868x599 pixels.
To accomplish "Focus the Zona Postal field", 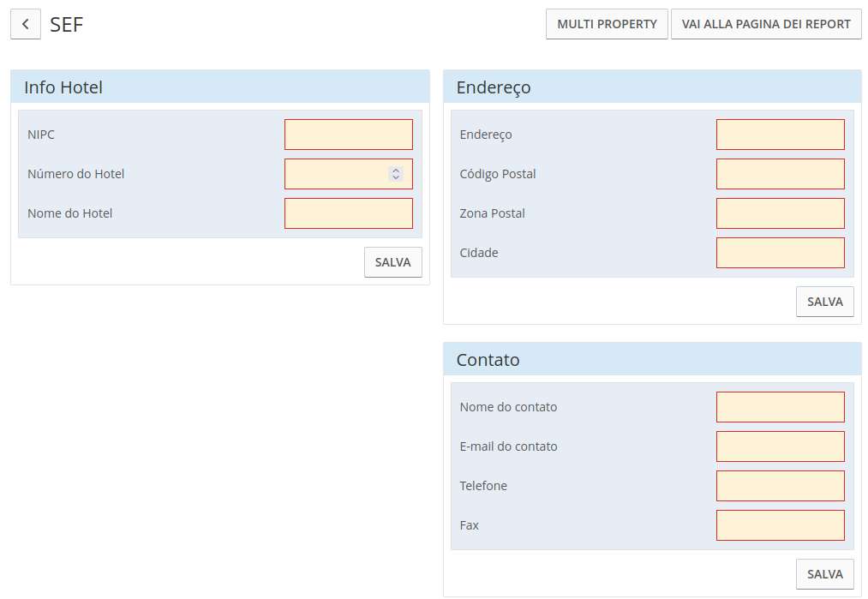I will (x=781, y=213).
